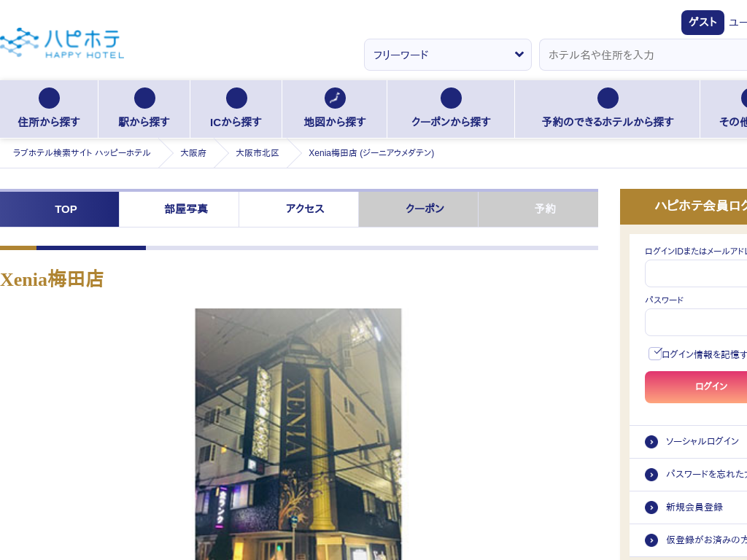Click the circle icon above ICから探す
747x560 pixels.
coord(236,98)
